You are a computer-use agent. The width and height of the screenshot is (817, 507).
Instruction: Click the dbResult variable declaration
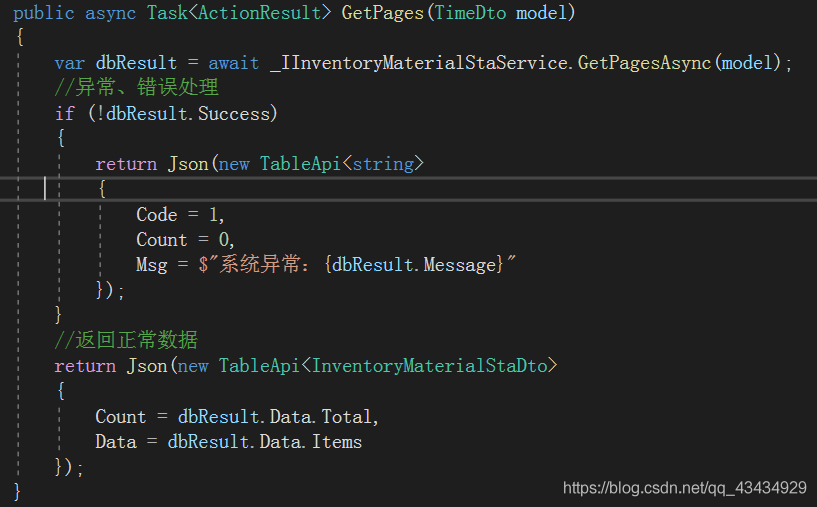click(136, 63)
